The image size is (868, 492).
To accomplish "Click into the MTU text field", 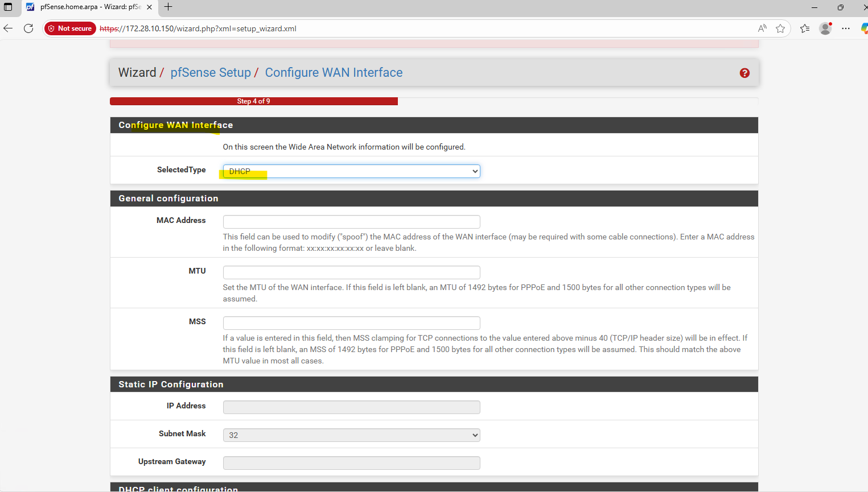I will click(x=351, y=272).
